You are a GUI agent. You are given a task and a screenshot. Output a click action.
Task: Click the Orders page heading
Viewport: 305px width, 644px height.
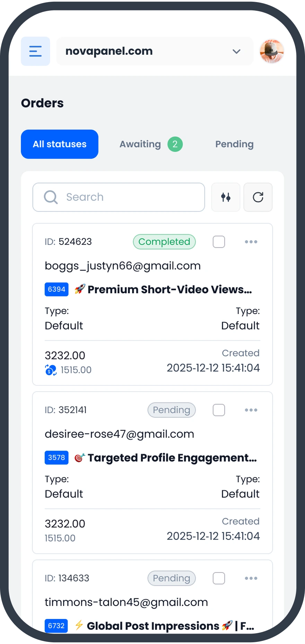[42, 103]
